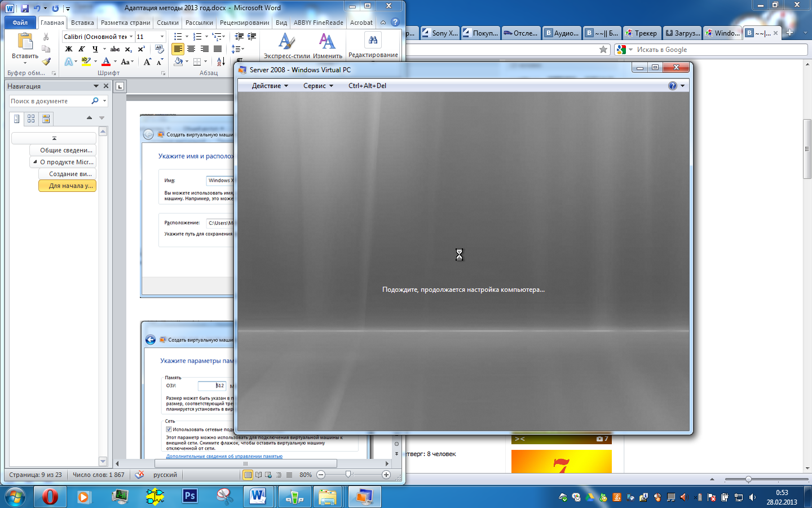Open the Файл tab in Word
The height and width of the screenshot is (508, 812).
[20, 23]
